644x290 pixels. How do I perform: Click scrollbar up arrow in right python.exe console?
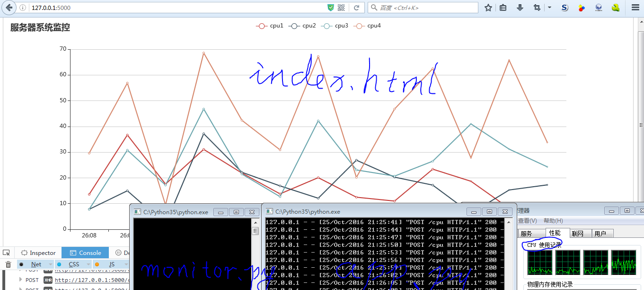coord(509,222)
